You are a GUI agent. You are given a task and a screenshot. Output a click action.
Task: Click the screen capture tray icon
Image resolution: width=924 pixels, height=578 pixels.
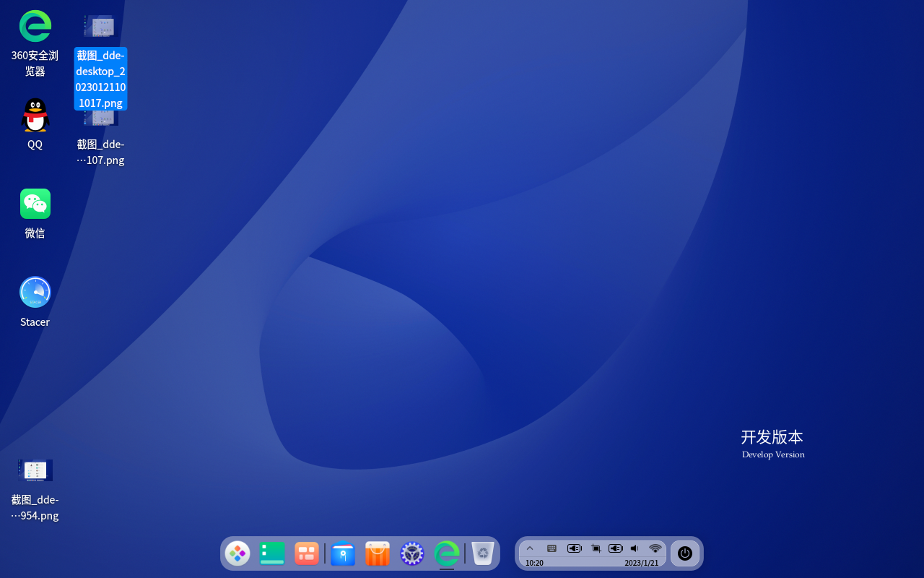coord(596,548)
